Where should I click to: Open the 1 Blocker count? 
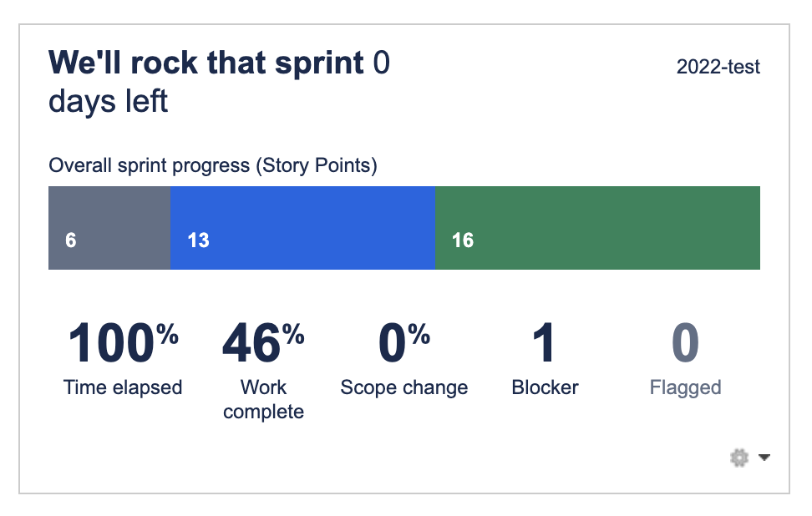pyautogui.click(x=545, y=343)
